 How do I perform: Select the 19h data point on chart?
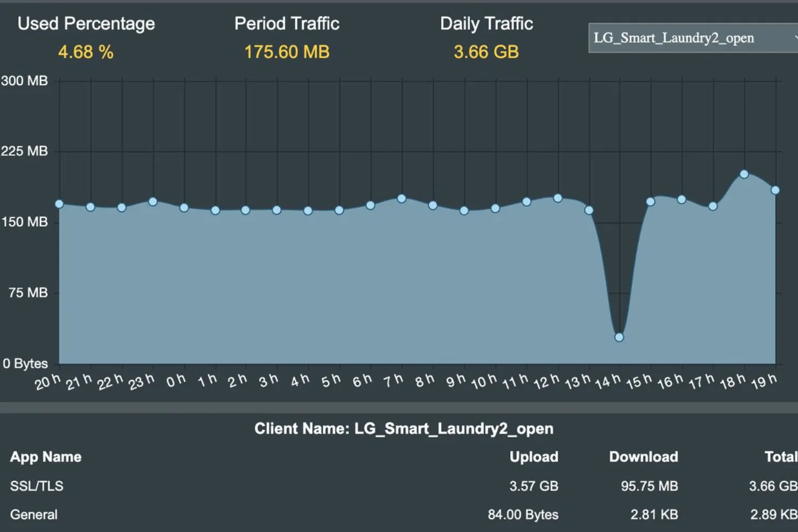(775, 190)
